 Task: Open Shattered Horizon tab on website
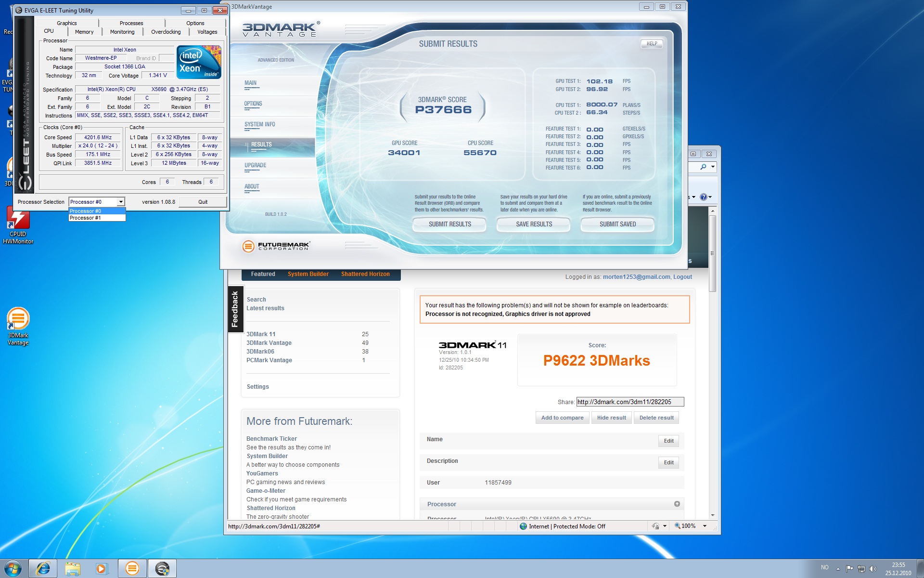click(x=365, y=274)
